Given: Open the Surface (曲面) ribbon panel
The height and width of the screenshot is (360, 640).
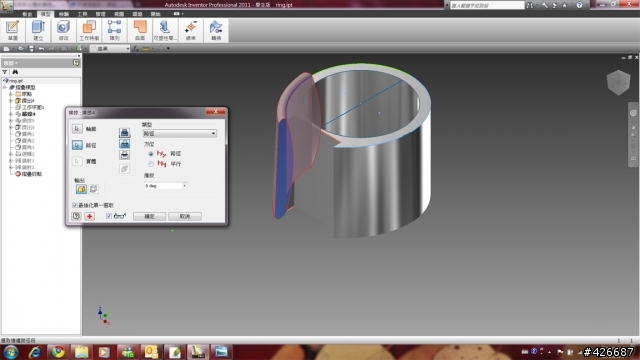Looking at the screenshot, I should (x=140, y=30).
